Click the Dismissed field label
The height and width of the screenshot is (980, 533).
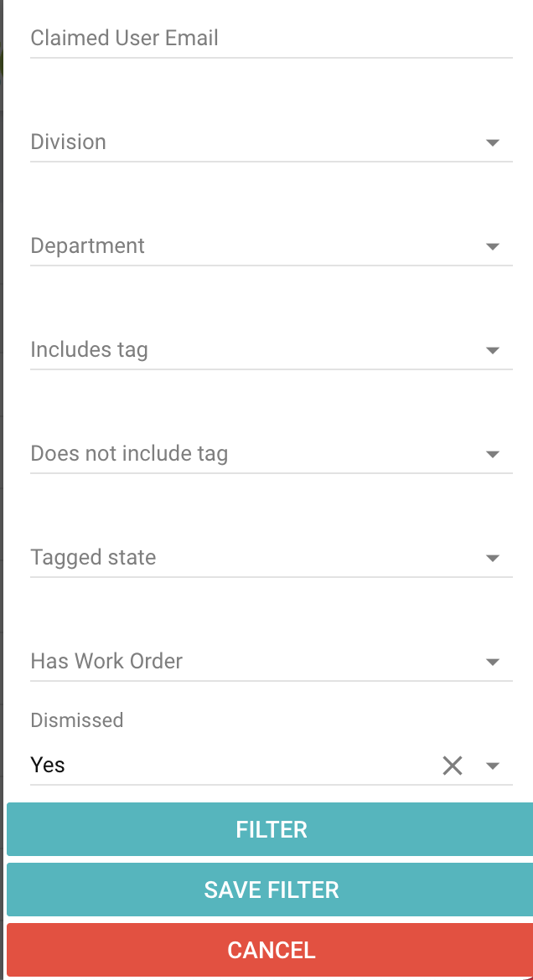click(77, 720)
